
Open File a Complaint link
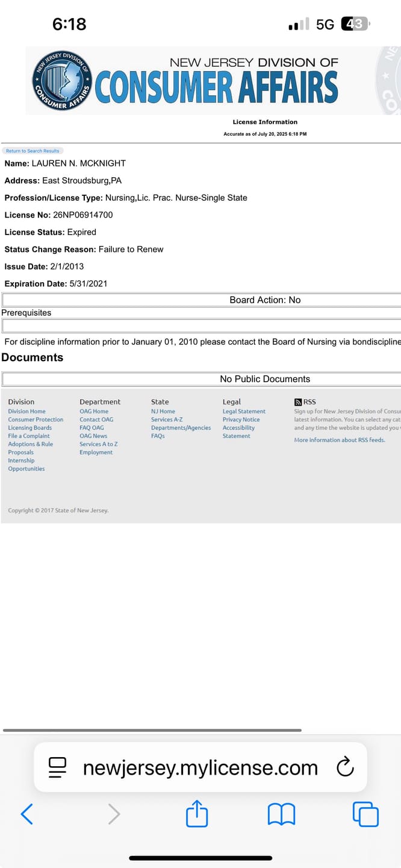click(x=29, y=436)
